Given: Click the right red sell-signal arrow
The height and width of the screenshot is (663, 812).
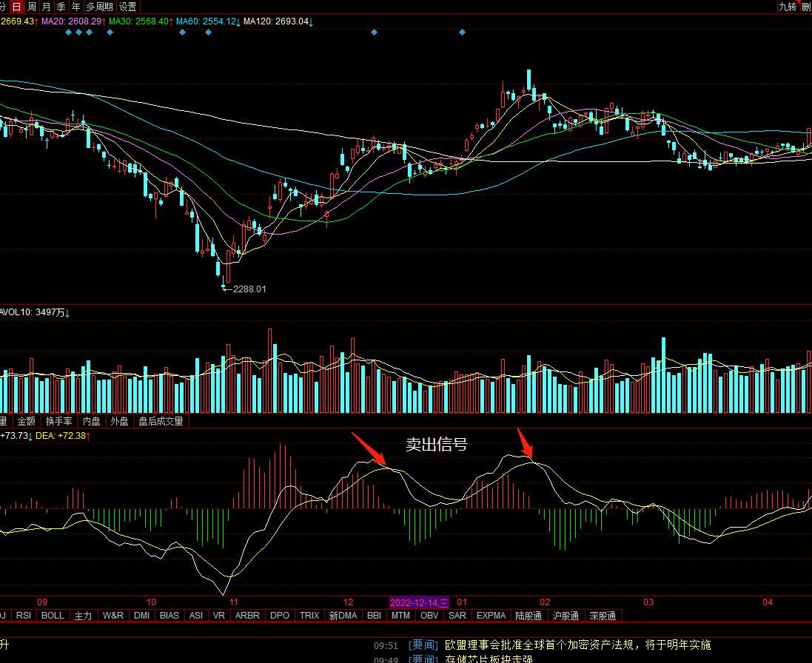Looking at the screenshot, I should (525, 443).
